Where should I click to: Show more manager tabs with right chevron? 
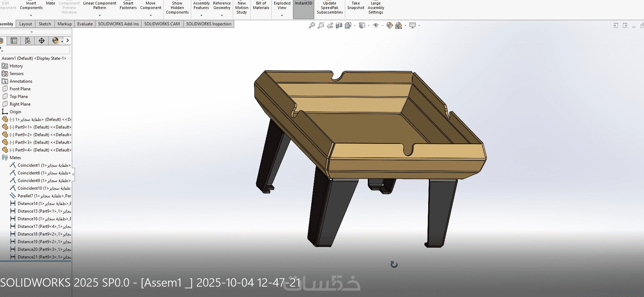click(68, 41)
